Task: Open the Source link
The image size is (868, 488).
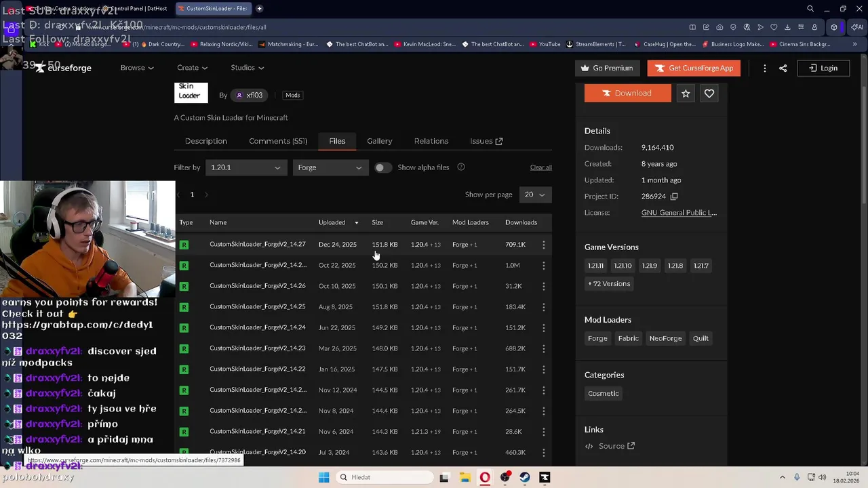Action: (x=610, y=446)
